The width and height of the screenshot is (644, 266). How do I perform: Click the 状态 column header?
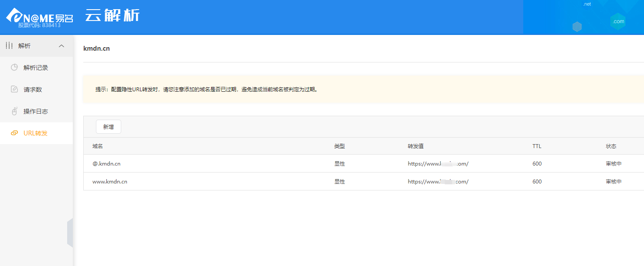tap(611, 146)
